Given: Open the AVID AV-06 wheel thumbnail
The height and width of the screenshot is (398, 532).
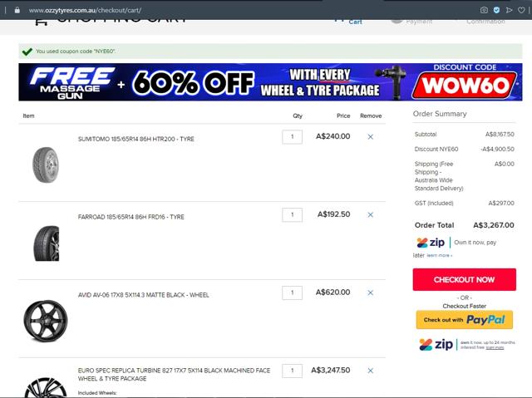Looking at the screenshot, I should click(x=46, y=321).
